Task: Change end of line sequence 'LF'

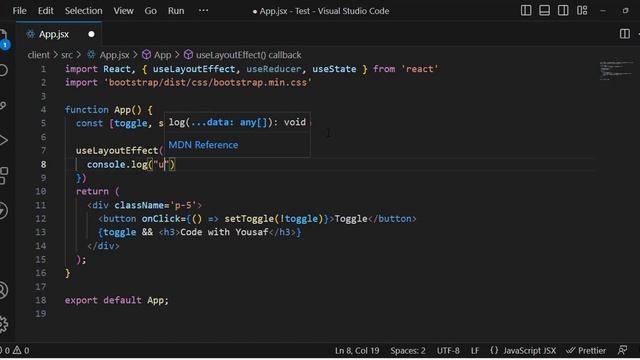Action: coord(475,351)
